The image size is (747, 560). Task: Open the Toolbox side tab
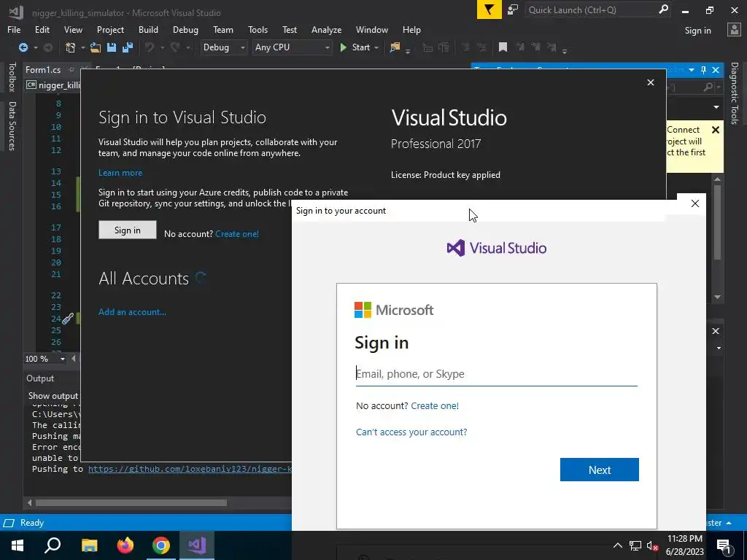click(12, 77)
